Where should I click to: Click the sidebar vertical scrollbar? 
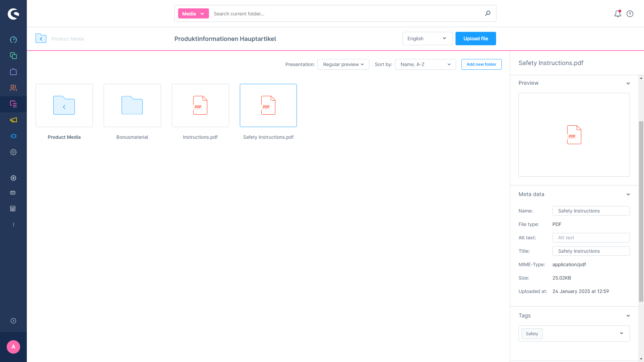(x=641, y=211)
